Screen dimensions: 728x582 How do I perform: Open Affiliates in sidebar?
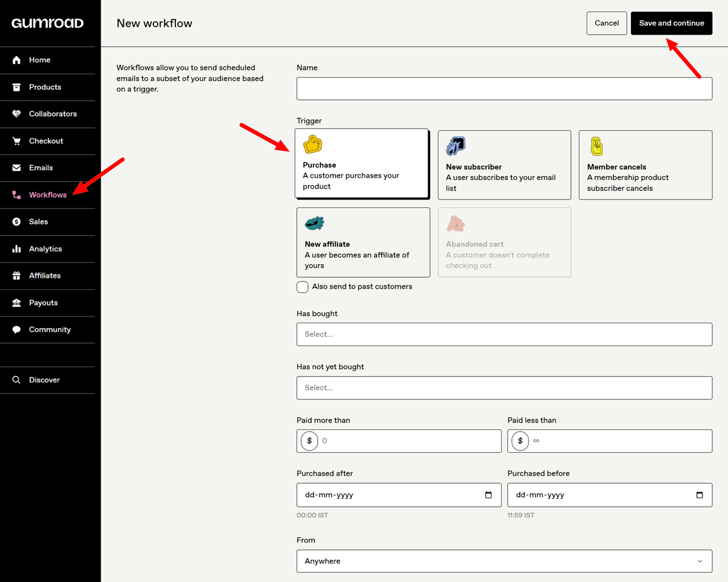(47, 276)
